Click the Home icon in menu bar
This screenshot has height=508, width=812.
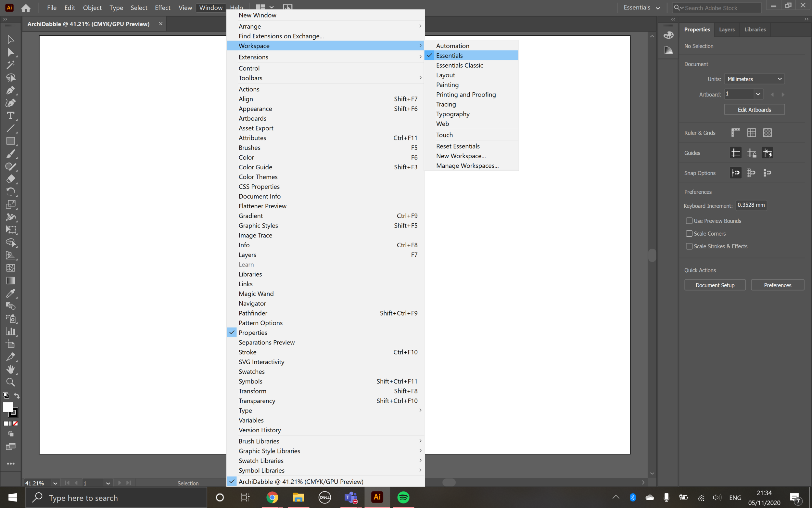[x=26, y=8]
